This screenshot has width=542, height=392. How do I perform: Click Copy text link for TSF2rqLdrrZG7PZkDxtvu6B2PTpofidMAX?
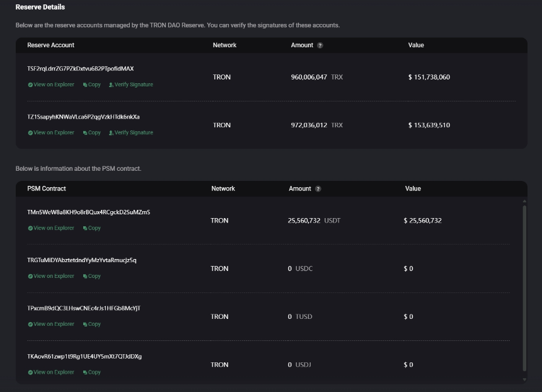[x=95, y=84]
